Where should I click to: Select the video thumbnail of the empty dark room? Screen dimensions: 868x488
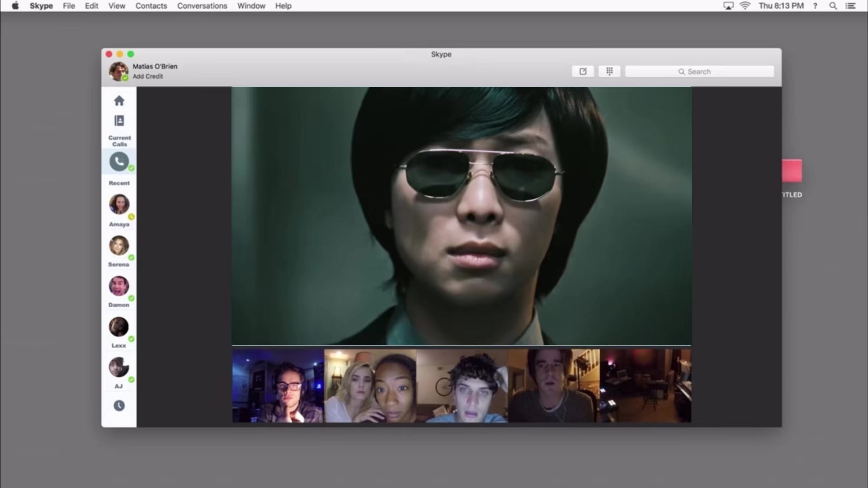646,385
